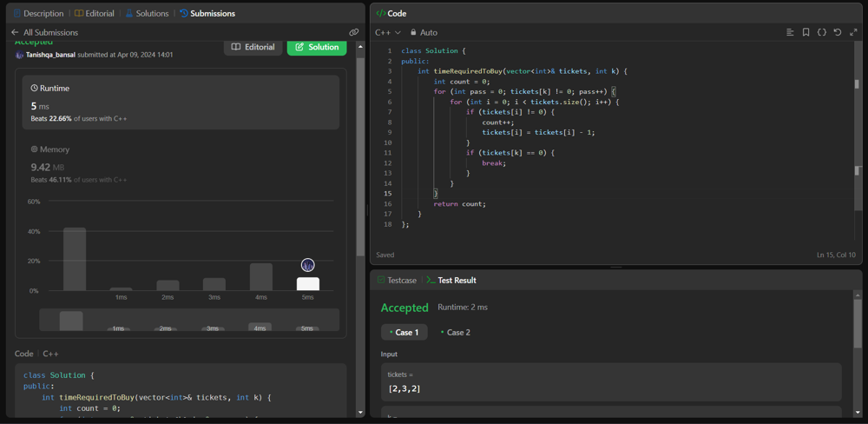Viewport: 868px width, 424px height.
Task: Select the Case 2 test case
Action: tap(456, 333)
